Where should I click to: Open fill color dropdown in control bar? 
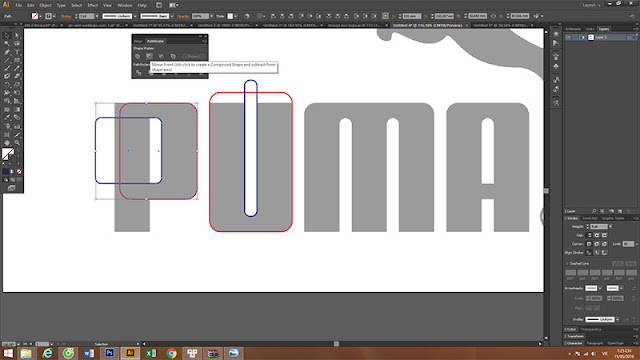(x=40, y=16)
